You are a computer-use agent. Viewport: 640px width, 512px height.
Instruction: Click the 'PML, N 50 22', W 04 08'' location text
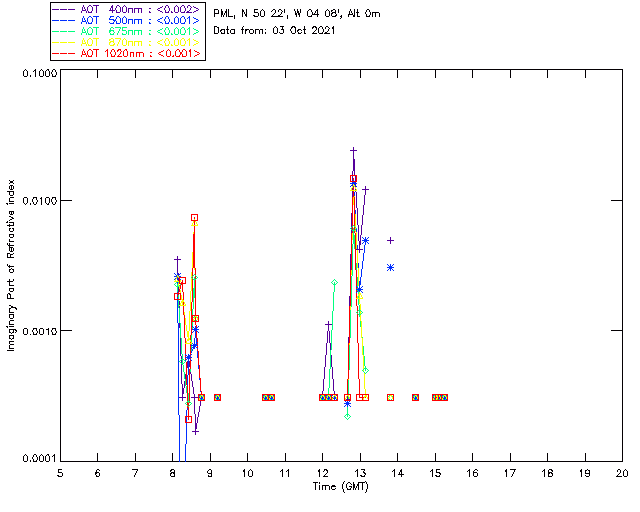tap(278, 13)
